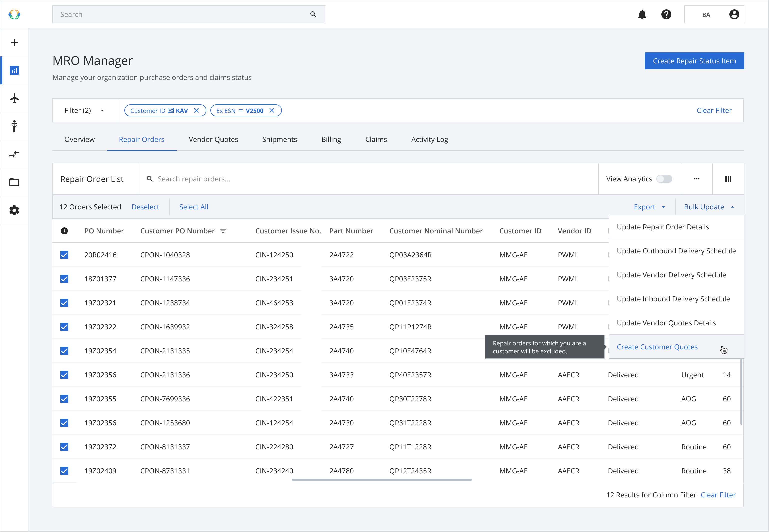Open the Export dropdown

coord(650,207)
